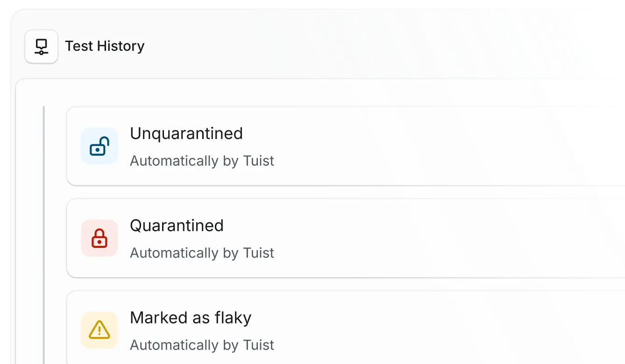
Task: Click the blue unlocked padlock icon
Action: pos(99,146)
